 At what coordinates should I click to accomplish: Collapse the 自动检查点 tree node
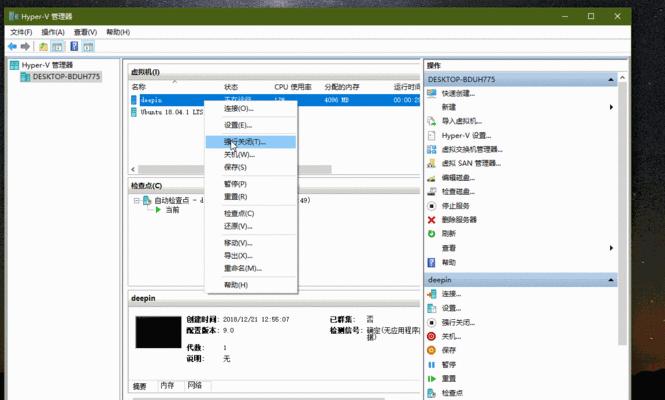click(x=137, y=201)
